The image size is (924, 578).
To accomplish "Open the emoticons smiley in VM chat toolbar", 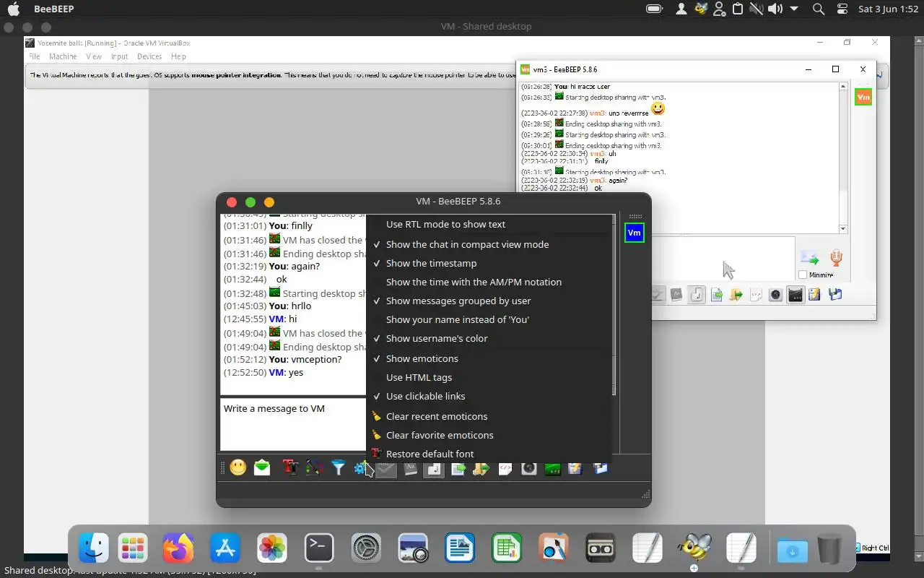I will coord(238,467).
